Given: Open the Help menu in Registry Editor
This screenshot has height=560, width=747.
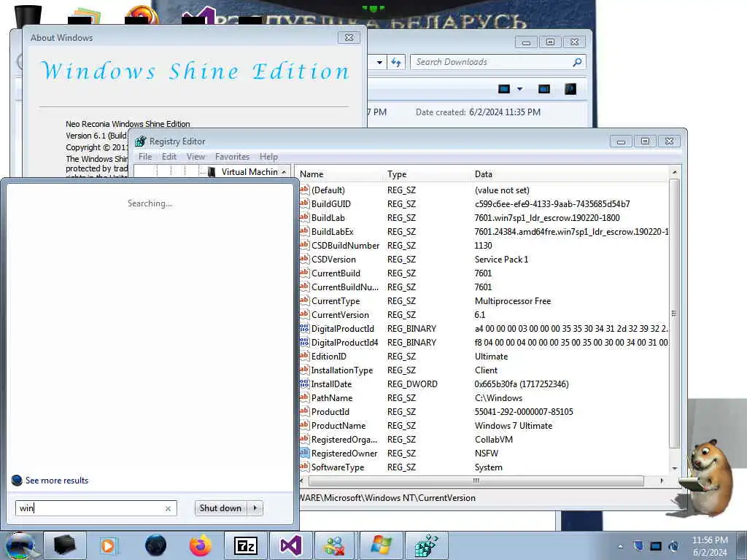Looking at the screenshot, I should (x=268, y=157).
